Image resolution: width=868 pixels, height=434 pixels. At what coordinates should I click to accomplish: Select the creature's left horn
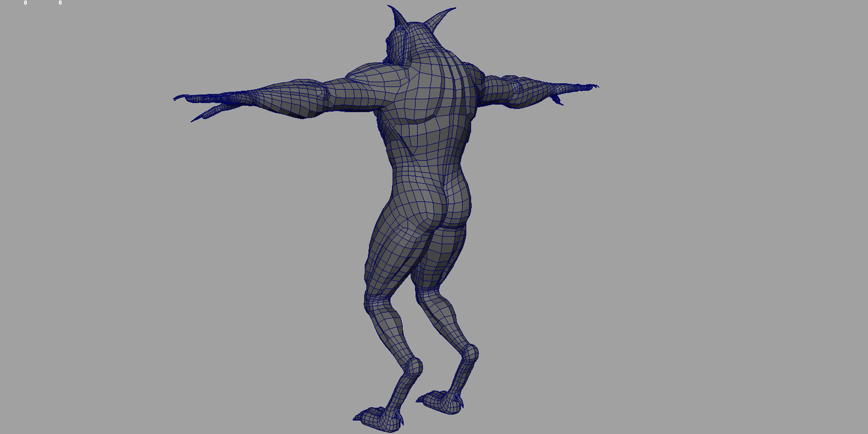point(441,19)
